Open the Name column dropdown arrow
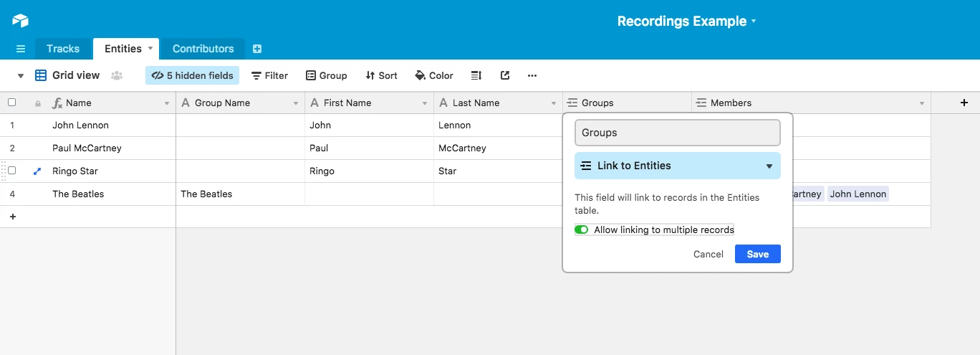 (167, 103)
